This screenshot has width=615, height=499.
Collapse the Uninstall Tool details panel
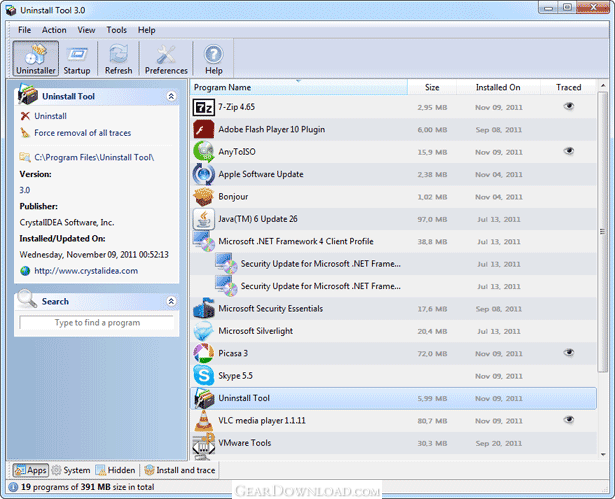[x=170, y=96]
